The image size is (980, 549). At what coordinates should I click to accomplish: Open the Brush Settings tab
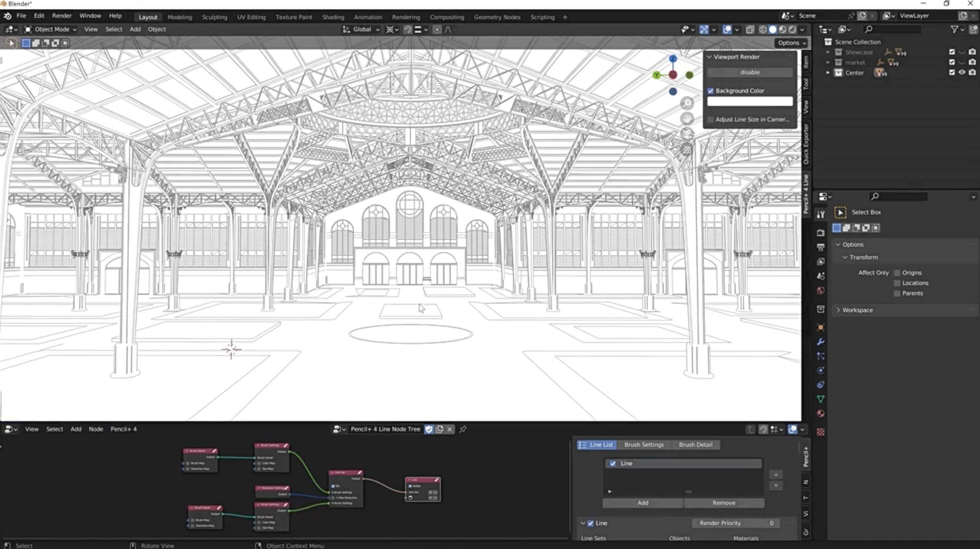tap(644, 444)
